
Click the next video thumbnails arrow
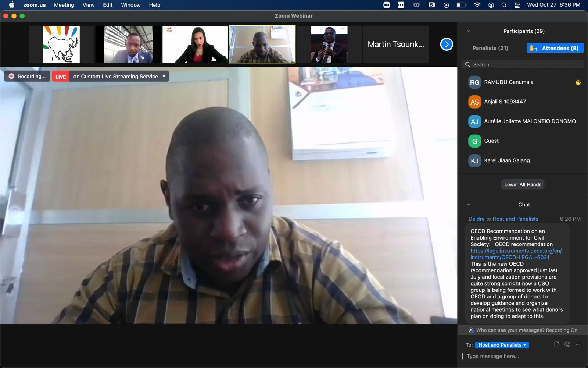point(447,45)
